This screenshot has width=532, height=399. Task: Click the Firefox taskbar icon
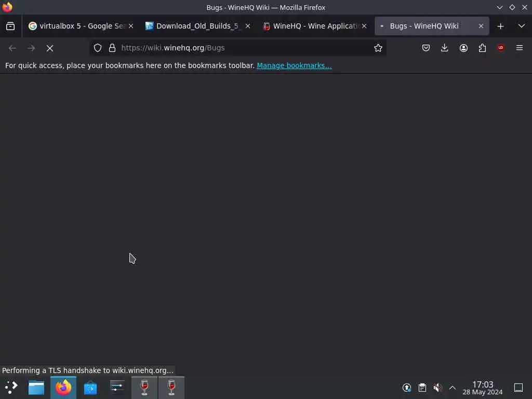click(x=63, y=388)
